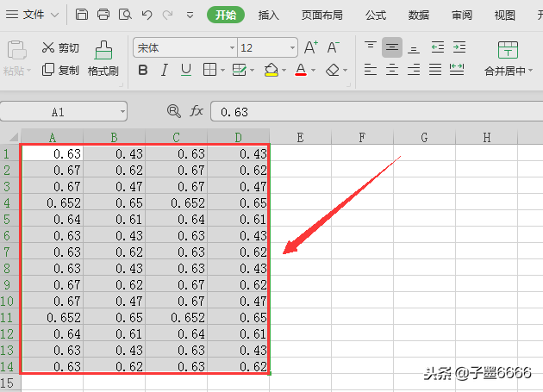Switch to the 插入 tab
Viewport: 543px width, 392px height.
[x=268, y=15]
